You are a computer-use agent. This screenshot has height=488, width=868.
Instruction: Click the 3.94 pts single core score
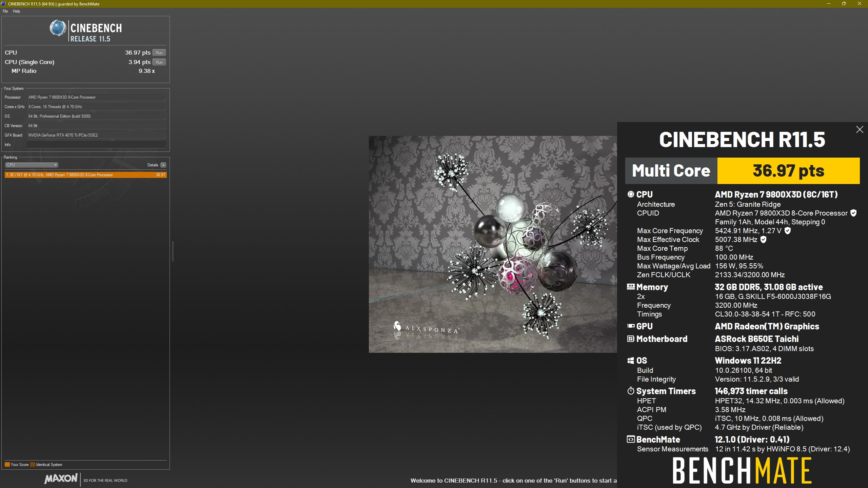[x=139, y=62]
